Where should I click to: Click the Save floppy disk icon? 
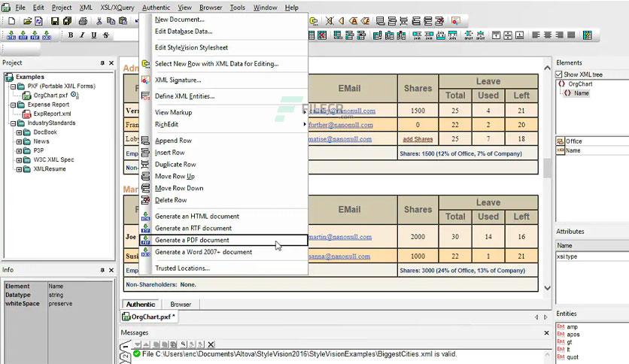pyautogui.click(x=55, y=21)
